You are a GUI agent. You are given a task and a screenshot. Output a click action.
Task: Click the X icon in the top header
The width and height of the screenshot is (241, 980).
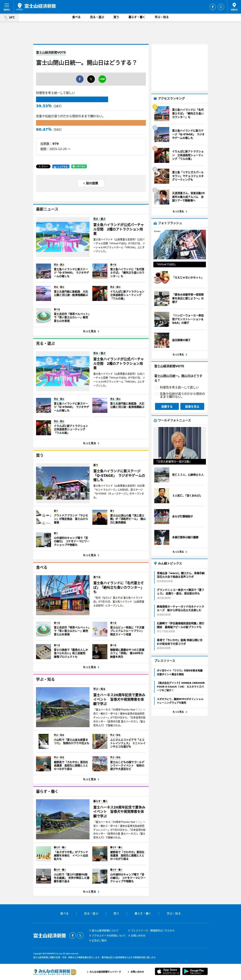coord(221,7)
